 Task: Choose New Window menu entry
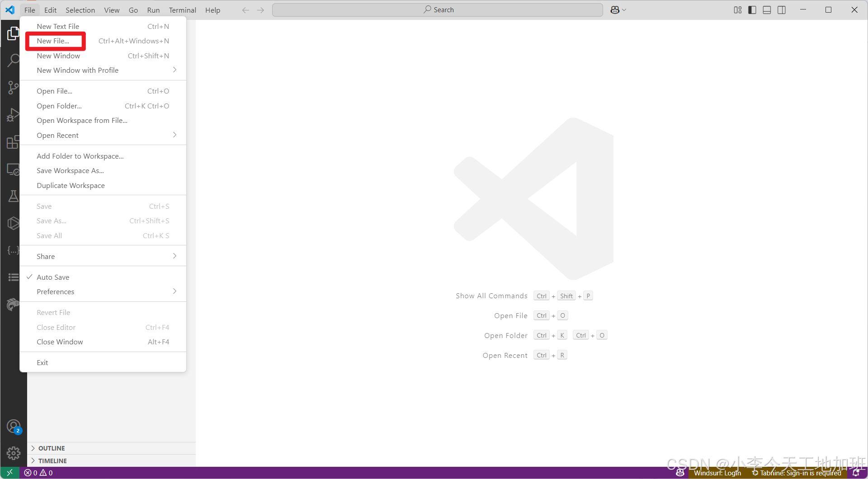[x=103, y=56]
